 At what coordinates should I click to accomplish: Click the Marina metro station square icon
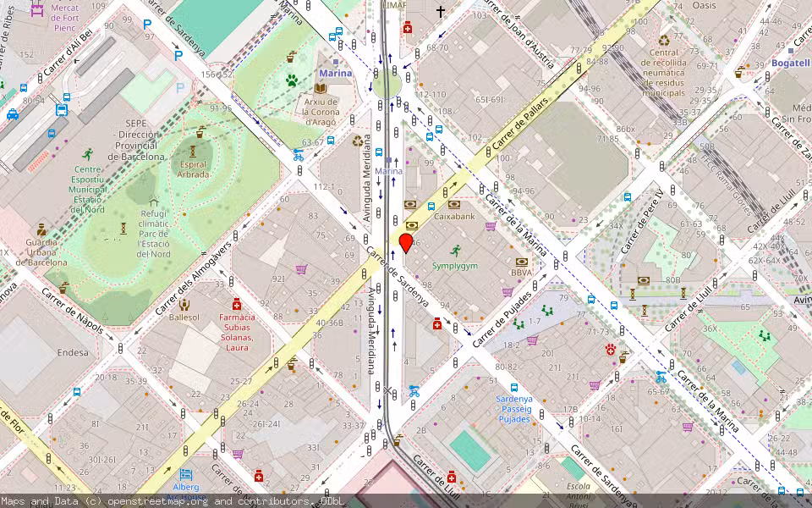[336, 62]
